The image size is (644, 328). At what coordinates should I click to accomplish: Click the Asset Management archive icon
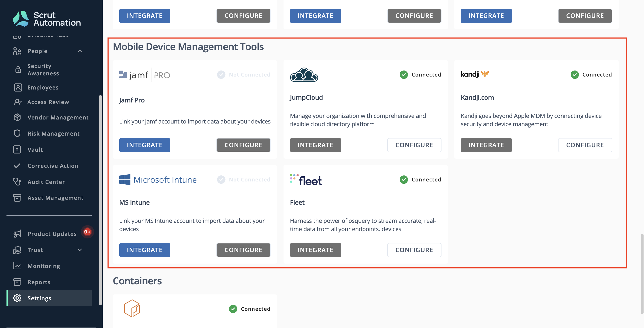(17, 198)
